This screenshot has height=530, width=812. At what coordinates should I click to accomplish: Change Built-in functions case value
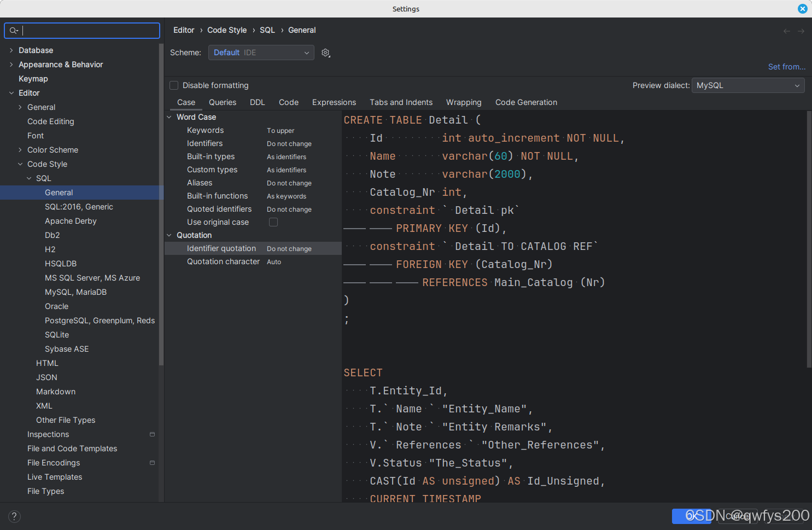tap(287, 196)
